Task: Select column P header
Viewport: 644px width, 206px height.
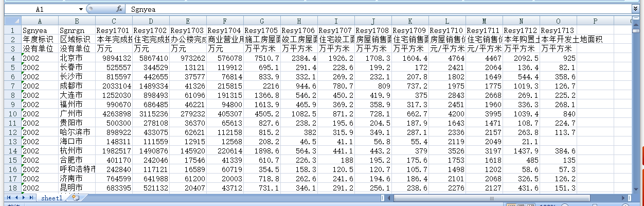Action: click(x=595, y=21)
